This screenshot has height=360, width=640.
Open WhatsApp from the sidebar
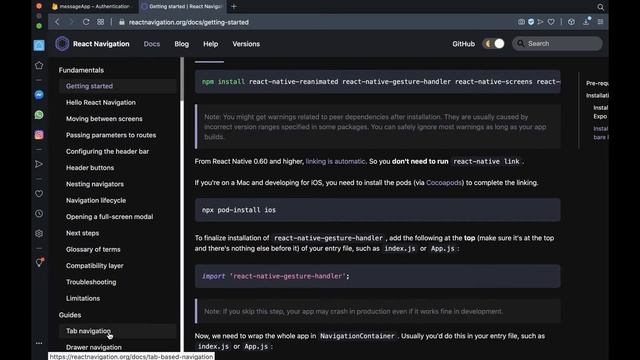point(39,115)
